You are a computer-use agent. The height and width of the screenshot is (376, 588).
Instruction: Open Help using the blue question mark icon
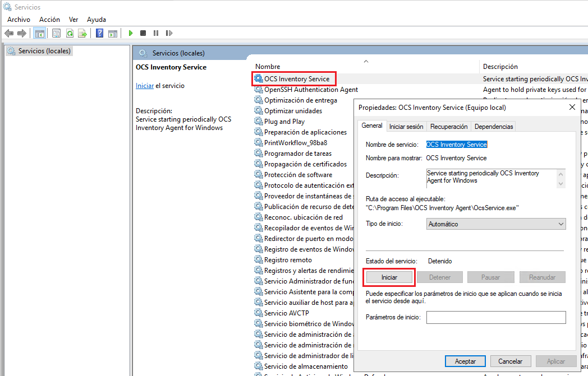tap(99, 33)
